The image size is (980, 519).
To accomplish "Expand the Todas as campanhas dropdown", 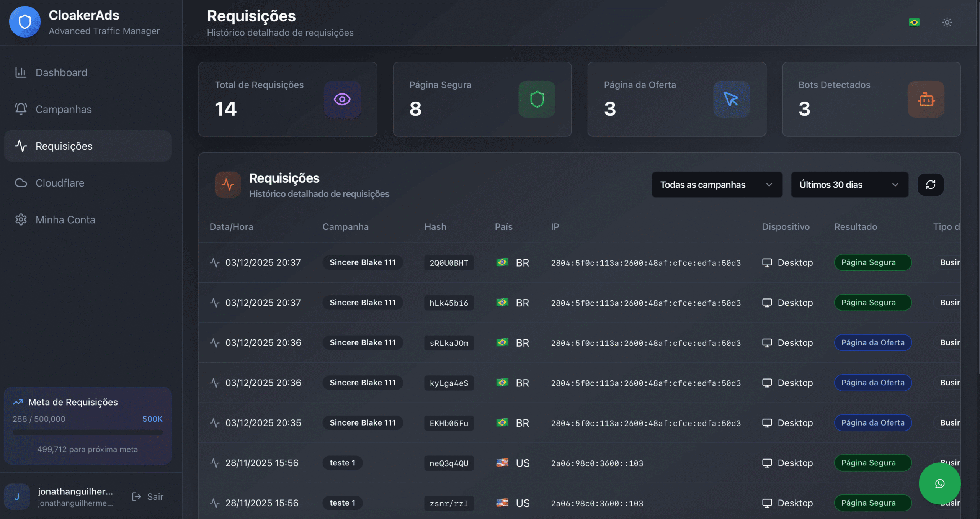I will pos(717,185).
